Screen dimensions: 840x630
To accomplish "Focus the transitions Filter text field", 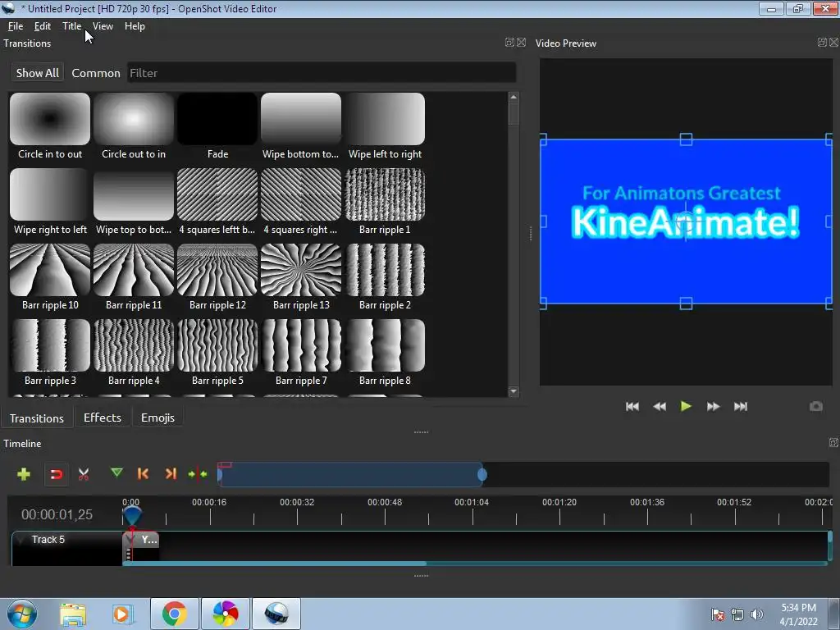I will pos(322,73).
